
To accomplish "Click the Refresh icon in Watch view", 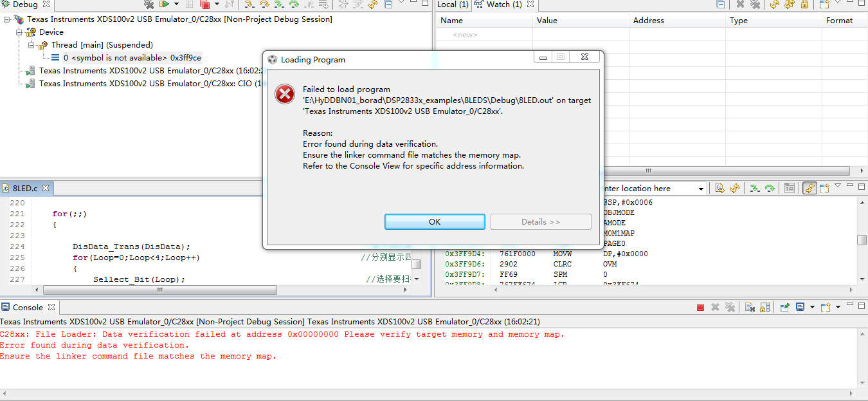I will pos(775,5).
